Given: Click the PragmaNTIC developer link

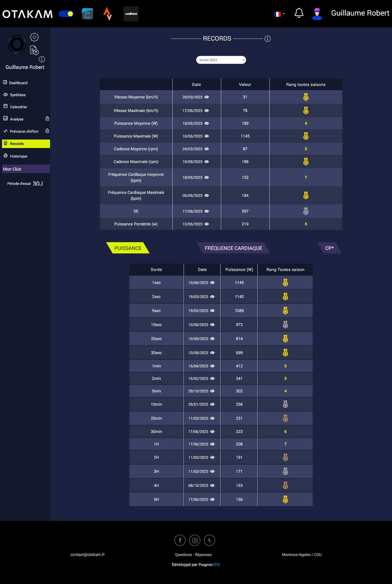Looking at the screenshot, I should pyautogui.click(x=209, y=565).
